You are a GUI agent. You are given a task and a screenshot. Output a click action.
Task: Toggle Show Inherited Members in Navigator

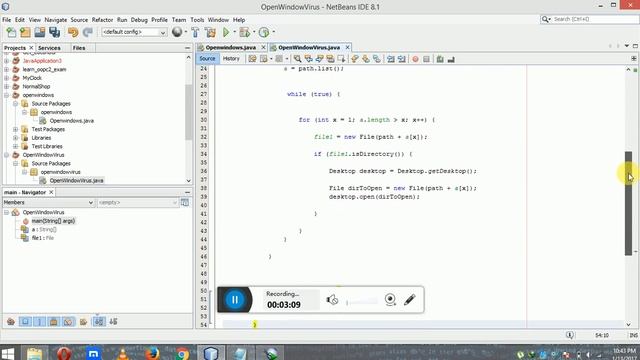pos(11,322)
